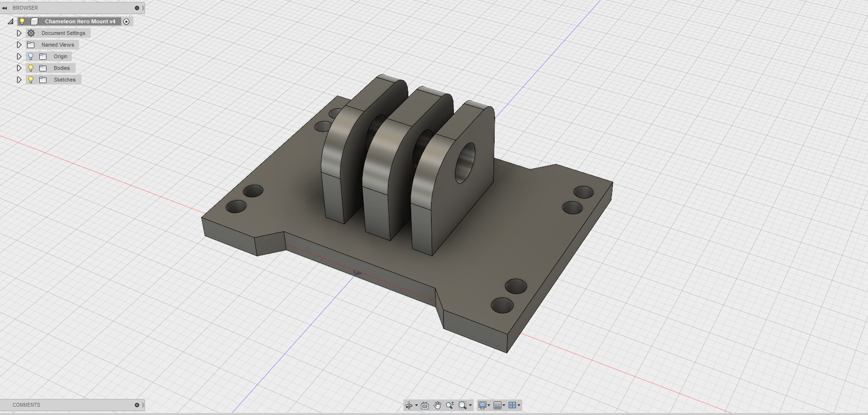
Task: Click the Sketches folder icon
Action: click(x=43, y=80)
